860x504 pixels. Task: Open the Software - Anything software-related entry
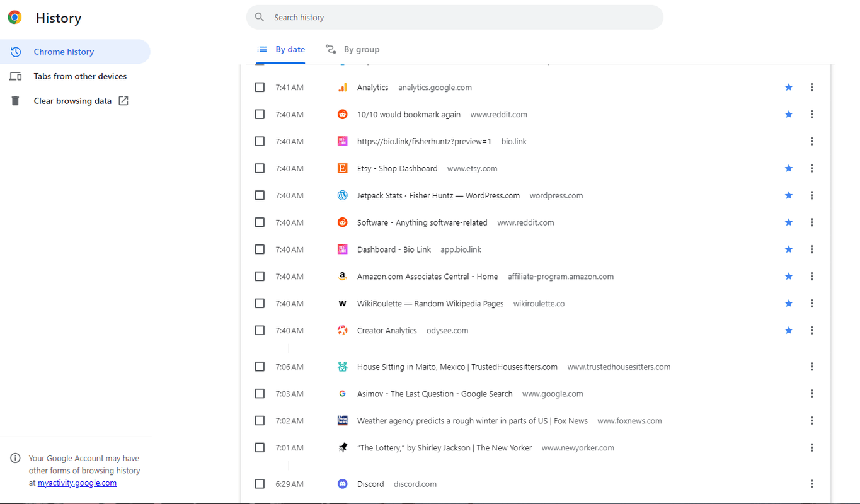[x=422, y=222]
